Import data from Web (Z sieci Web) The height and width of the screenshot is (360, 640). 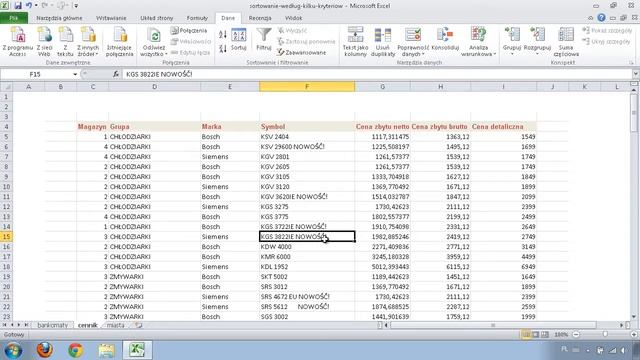44,42
